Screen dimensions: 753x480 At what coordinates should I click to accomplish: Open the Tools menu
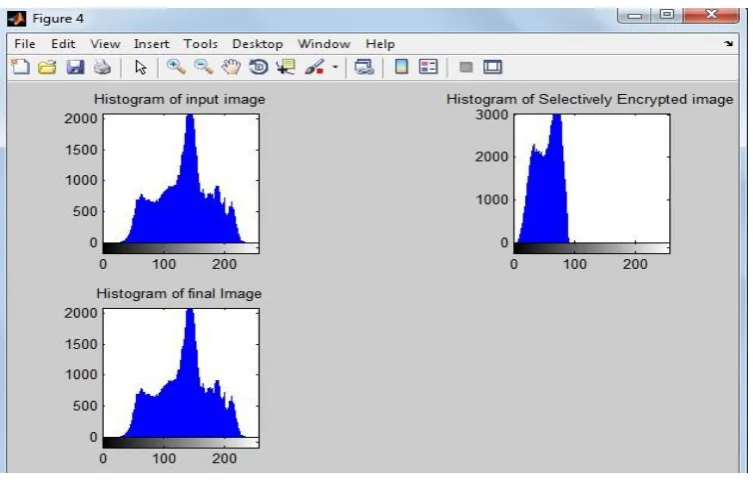pos(200,44)
